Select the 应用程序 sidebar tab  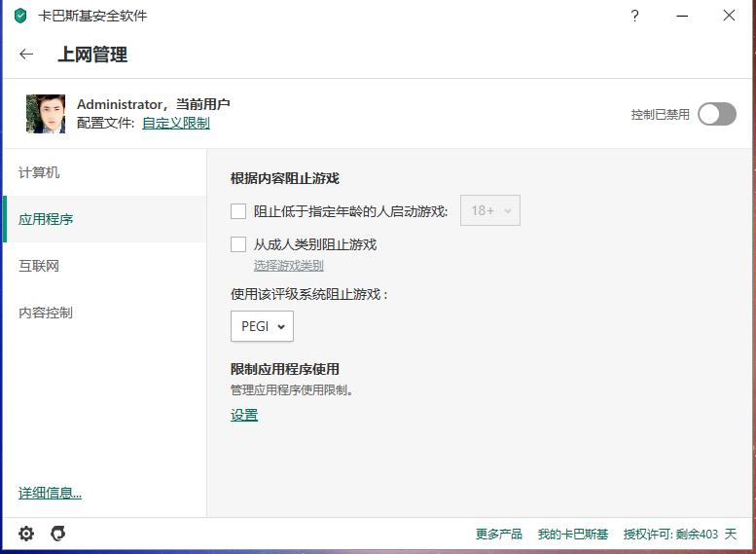pyautogui.click(x=105, y=219)
